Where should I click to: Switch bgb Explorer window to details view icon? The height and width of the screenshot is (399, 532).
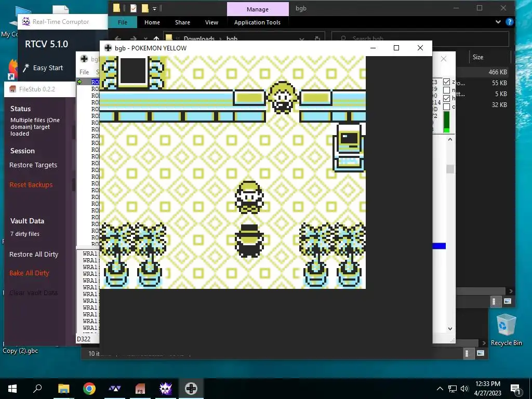[x=495, y=301]
